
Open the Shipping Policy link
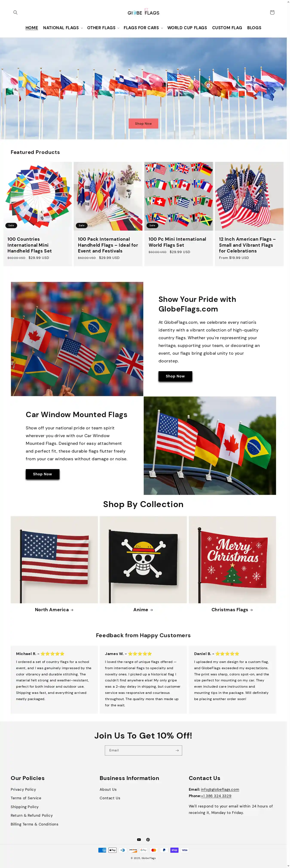click(25, 807)
